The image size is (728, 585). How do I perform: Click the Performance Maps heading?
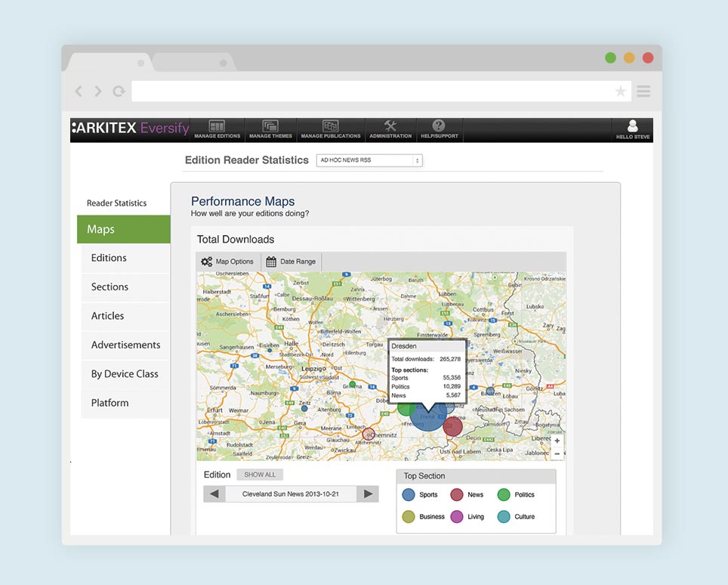(243, 201)
